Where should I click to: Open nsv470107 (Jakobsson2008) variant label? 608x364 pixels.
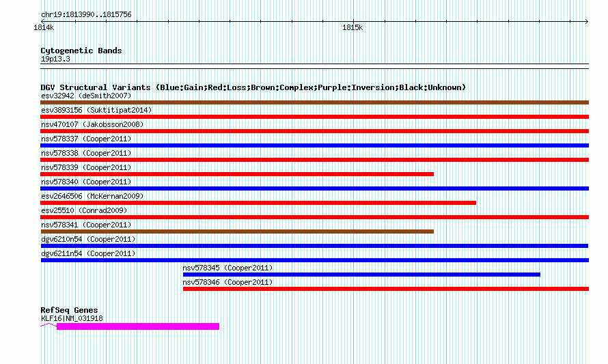(x=92, y=124)
